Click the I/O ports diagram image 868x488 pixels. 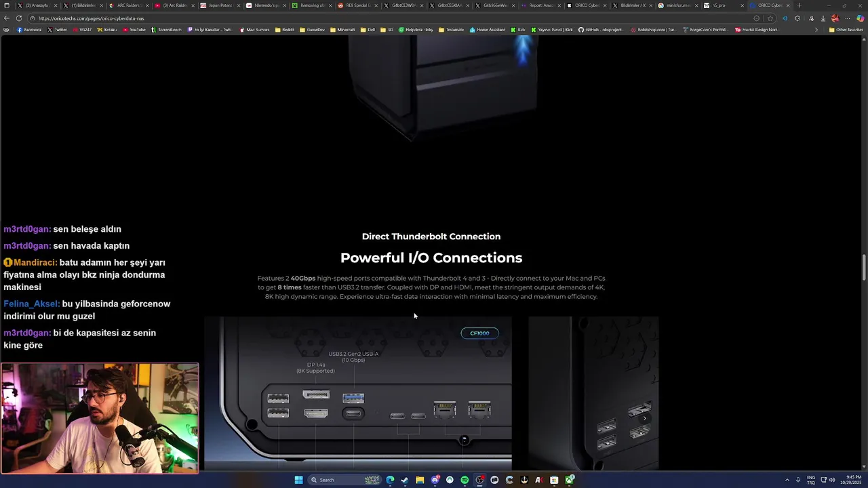358,393
